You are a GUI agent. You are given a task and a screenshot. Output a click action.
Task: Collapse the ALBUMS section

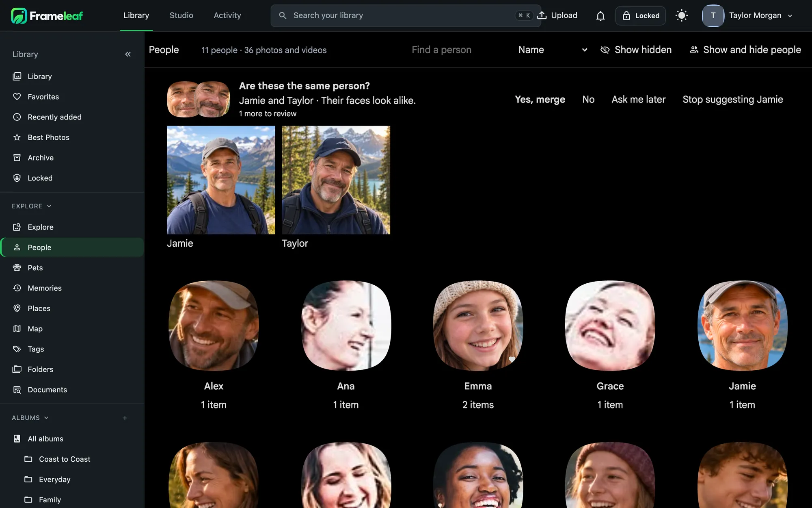pyautogui.click(x=30, y=418)
